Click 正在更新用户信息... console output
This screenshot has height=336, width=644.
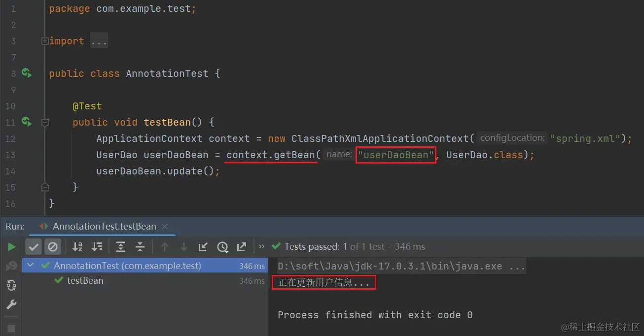pos(324,283)
